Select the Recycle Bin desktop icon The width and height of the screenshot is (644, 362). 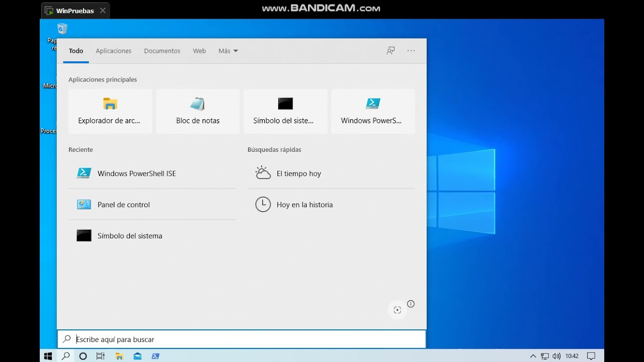pos(62,29)
